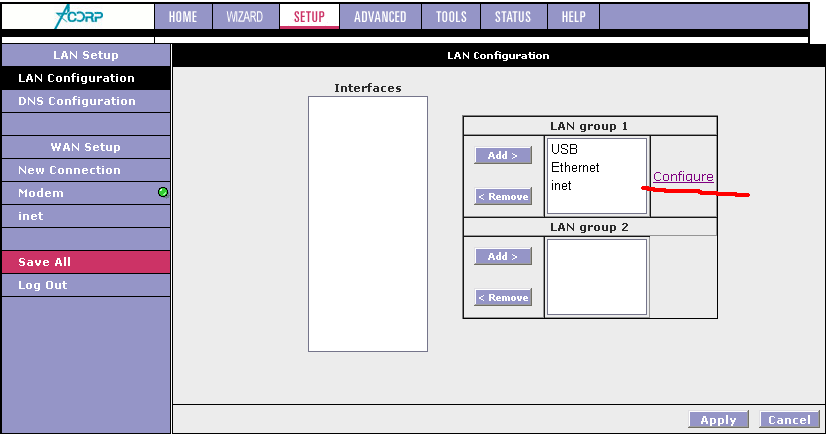Open DNS Configuration page

(86, 101)
